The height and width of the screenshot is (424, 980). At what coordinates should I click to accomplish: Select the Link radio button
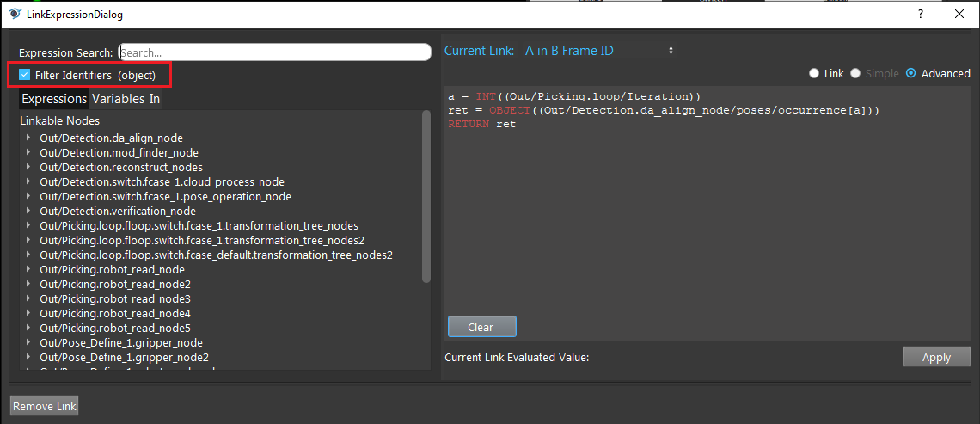pyautogui.click(x=814, y=73)
